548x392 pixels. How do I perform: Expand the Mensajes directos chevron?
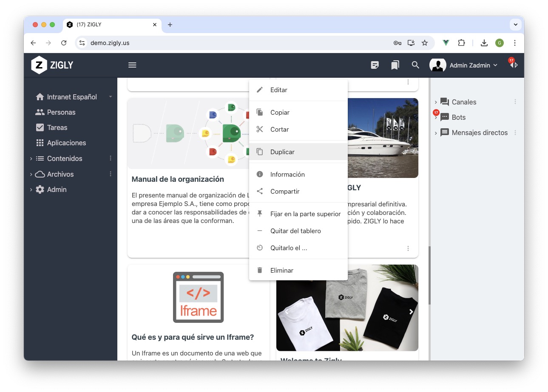(436, 133)
